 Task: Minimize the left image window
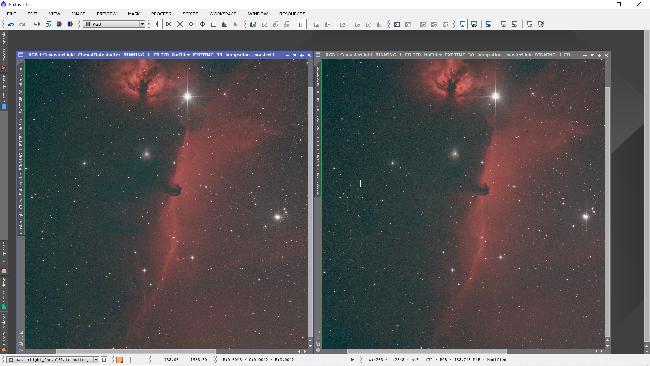287,55
